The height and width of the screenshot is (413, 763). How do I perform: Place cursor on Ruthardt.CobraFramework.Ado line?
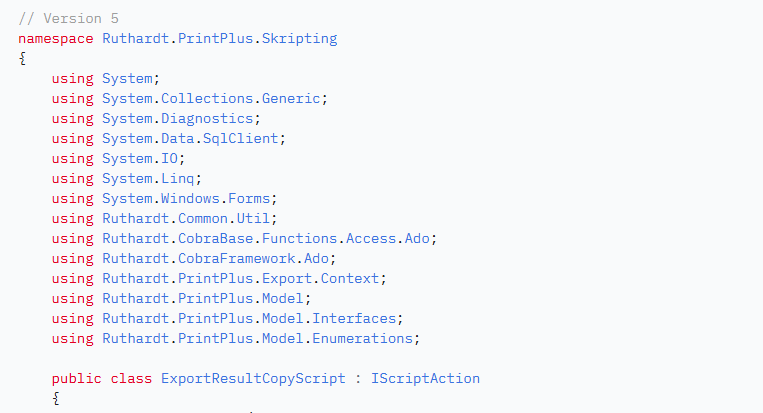coord(186,259)
